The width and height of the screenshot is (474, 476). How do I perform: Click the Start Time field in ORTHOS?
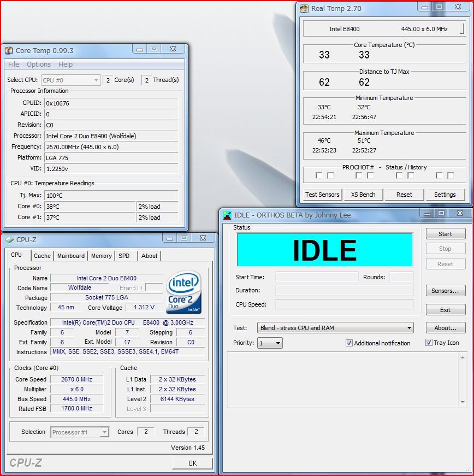click(317, 277)
